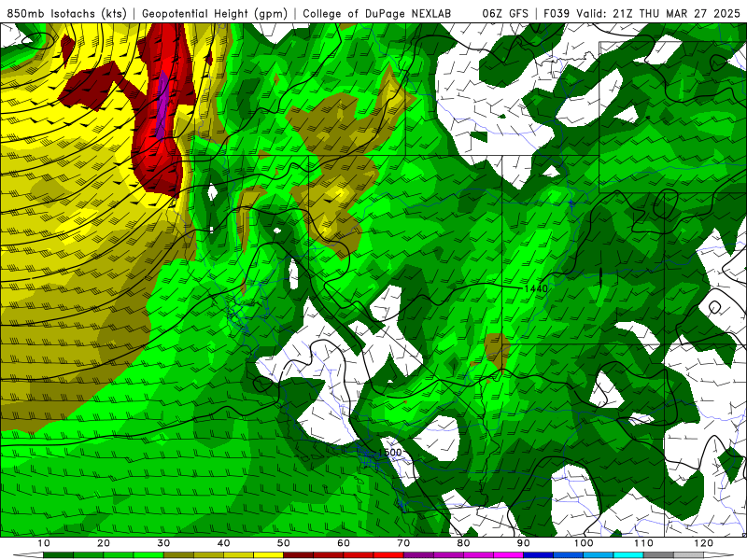Click the color bar label "10"
This screenshot has height=560, width=747.
click(43, 543)
